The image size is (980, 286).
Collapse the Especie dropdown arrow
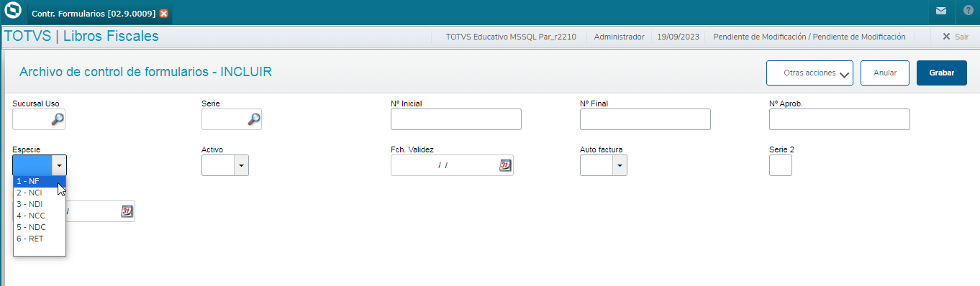tap(59, 165)
